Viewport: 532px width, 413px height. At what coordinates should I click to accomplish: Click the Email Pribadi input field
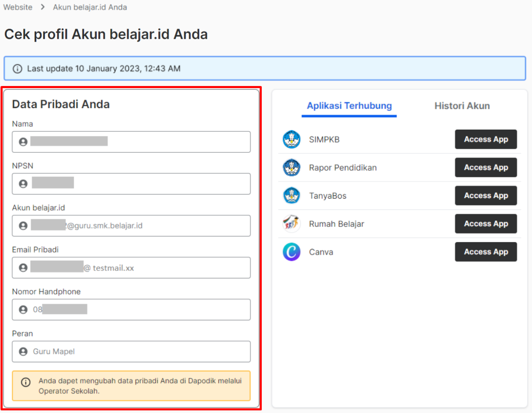click(131, 268)
